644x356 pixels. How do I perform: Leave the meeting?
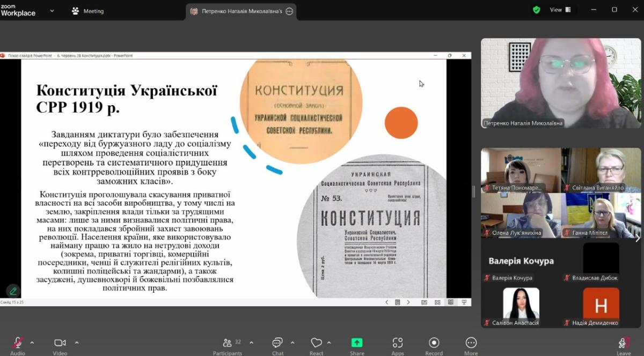(x=624, y=343)
